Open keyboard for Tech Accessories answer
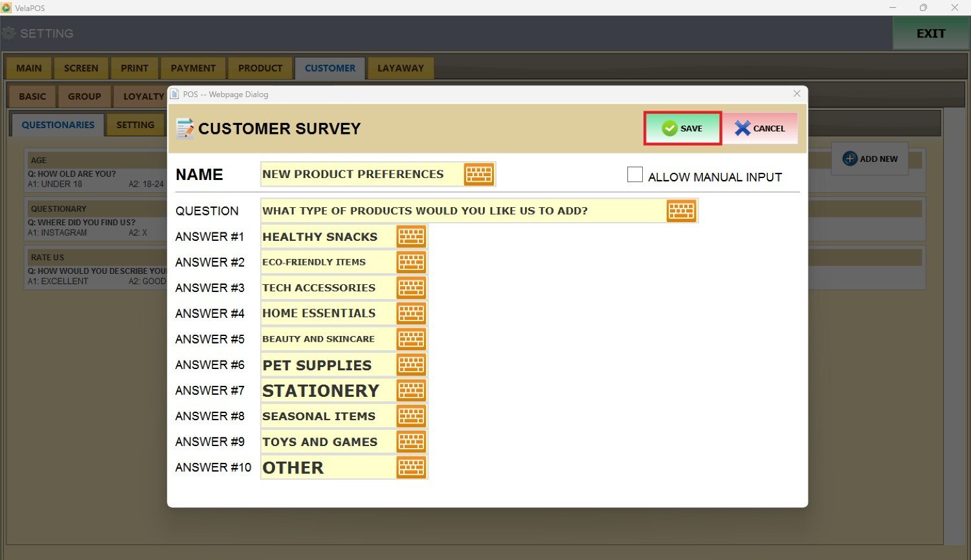 pos(411,287)
